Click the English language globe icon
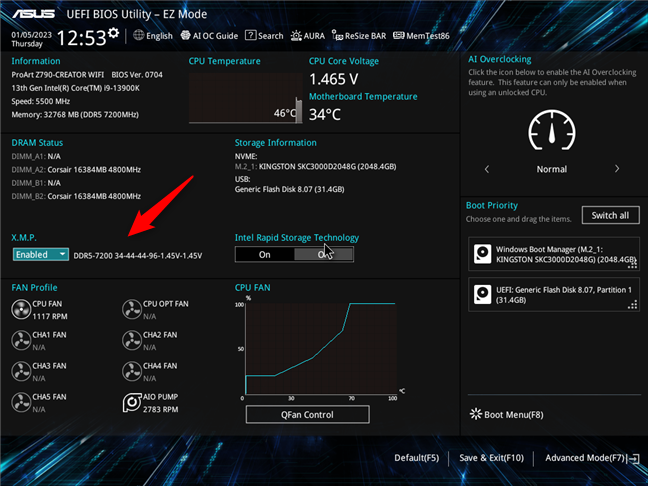This screenshot has width=648, height=486. (138, 36)
